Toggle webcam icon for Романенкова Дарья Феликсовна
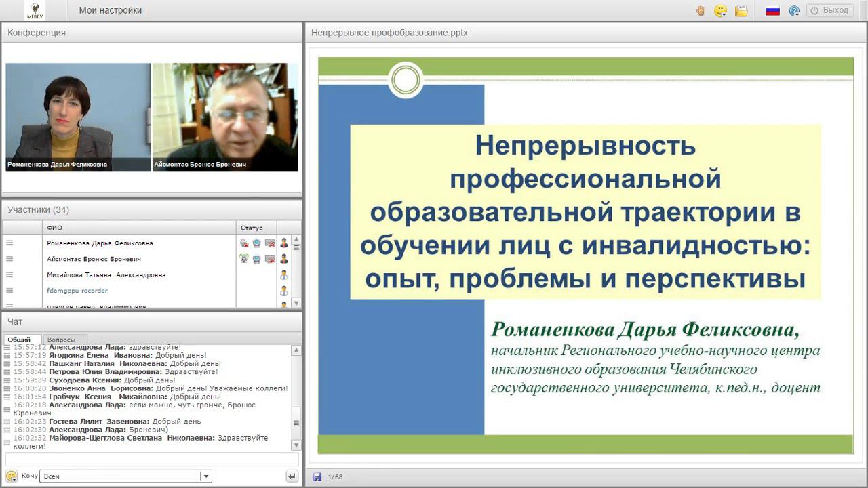 tap(257, 243)
